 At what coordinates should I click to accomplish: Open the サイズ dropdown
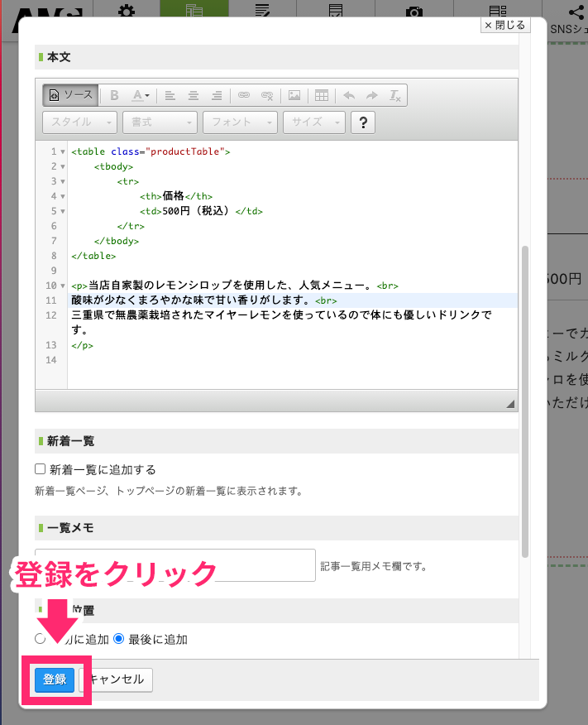313,122
